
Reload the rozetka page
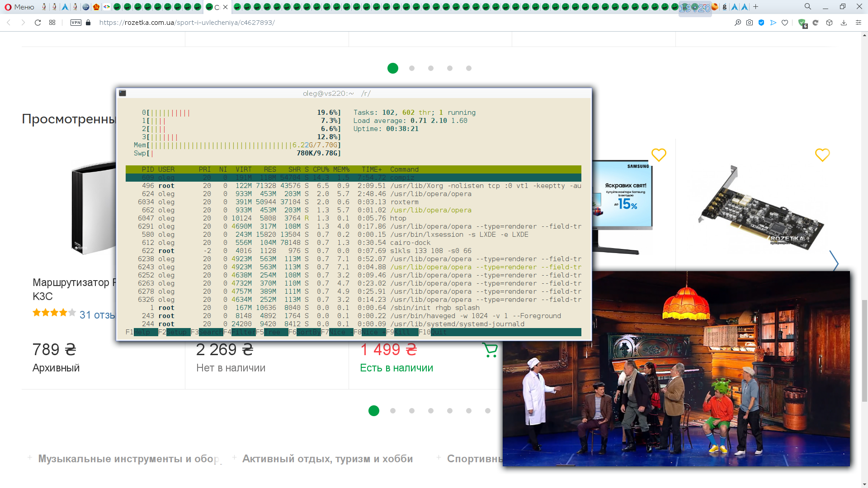tap(38, 23)
